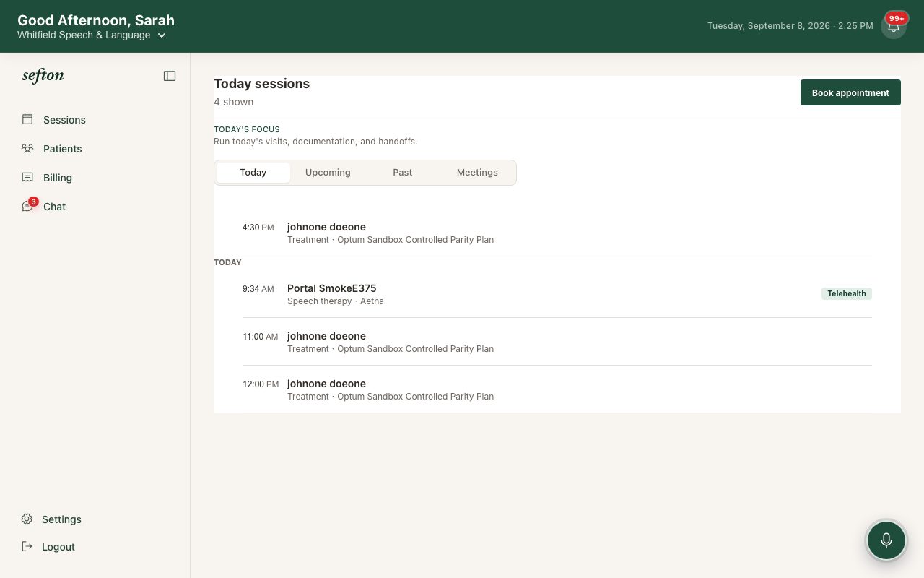Open Chat from the sidebar
Viewport: 924px width, 578px height.
(x=54, y=207)
